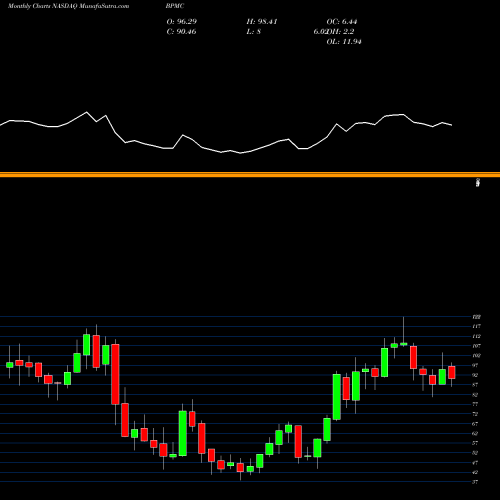Click the 42 price axis label
Screen dimensions: 500x500
(475, 472)
